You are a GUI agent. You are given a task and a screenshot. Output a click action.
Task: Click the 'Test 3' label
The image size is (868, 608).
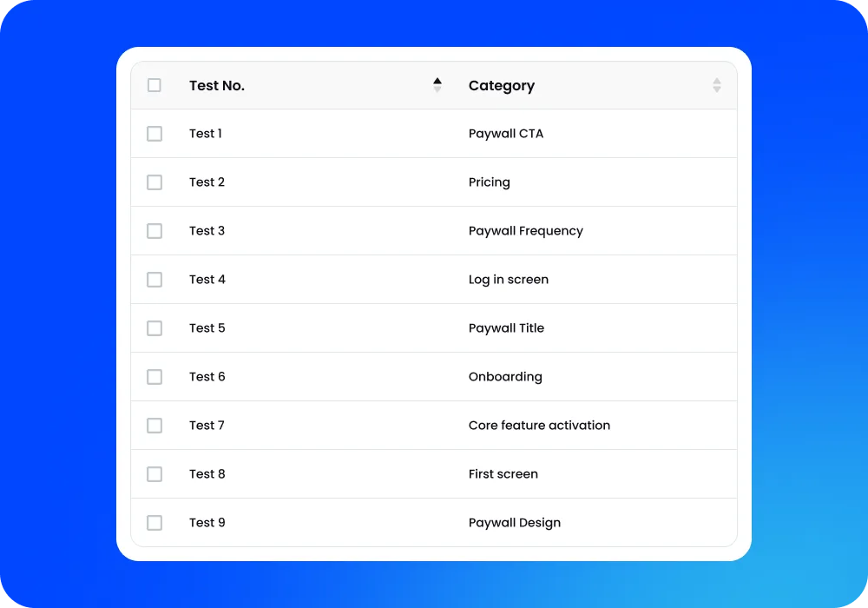207,231
